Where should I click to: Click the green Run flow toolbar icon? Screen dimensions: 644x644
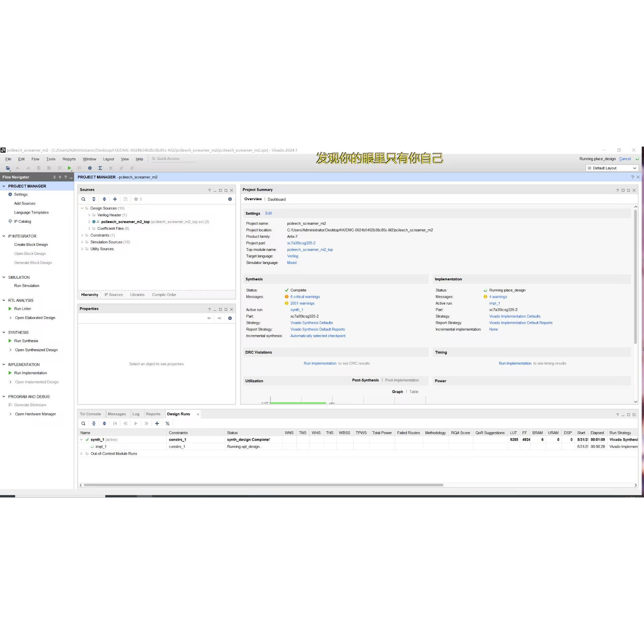(x=69, y=168)
